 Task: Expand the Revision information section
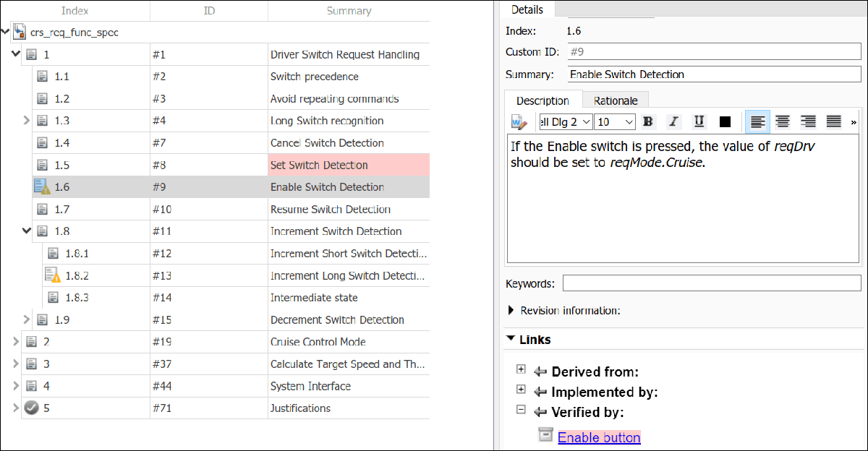click(x=512, y=311)
